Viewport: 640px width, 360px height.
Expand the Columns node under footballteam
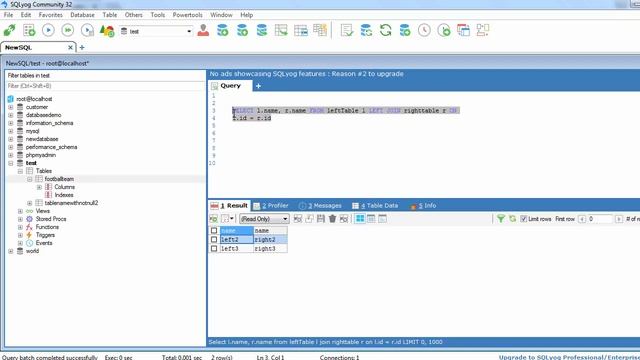(39, 187)
